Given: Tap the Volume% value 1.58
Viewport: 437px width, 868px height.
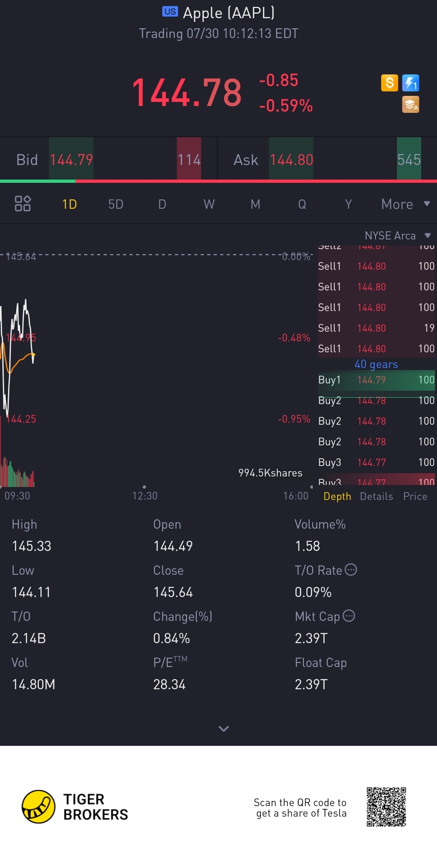Looking at the screenshot, I should coord(308,546).
